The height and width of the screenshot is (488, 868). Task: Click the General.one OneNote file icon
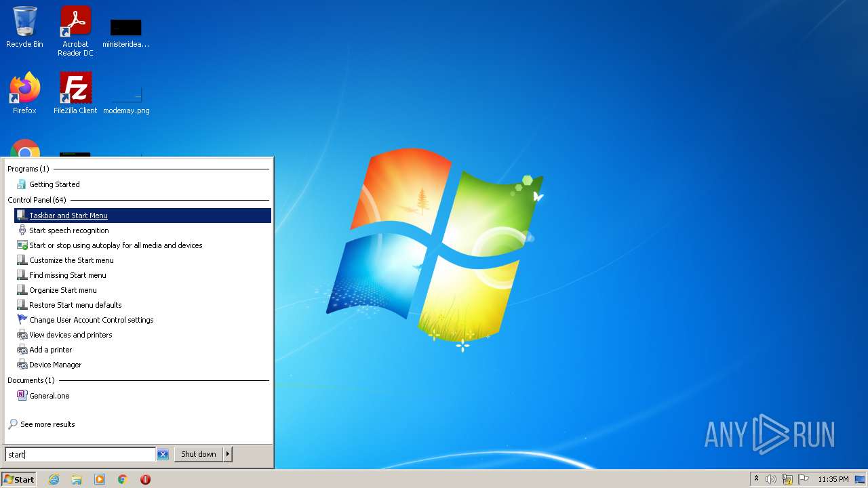pyautogui.click(x=22, y=396)
